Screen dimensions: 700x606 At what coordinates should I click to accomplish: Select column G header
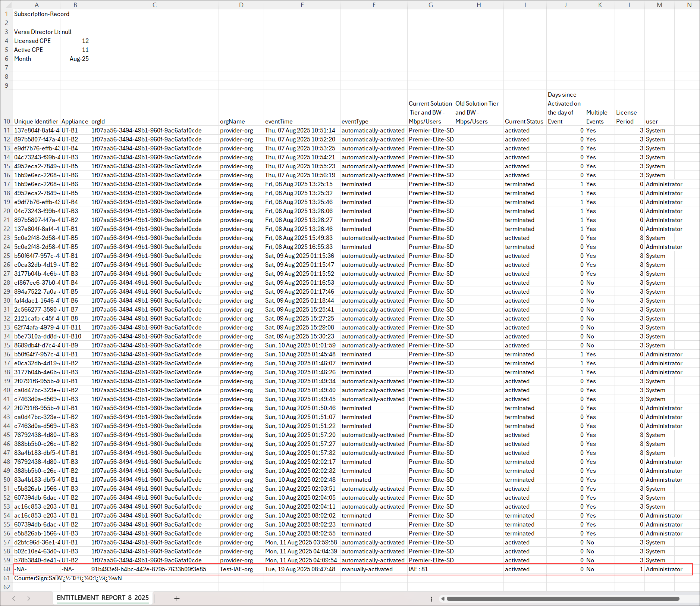[430, 5]
